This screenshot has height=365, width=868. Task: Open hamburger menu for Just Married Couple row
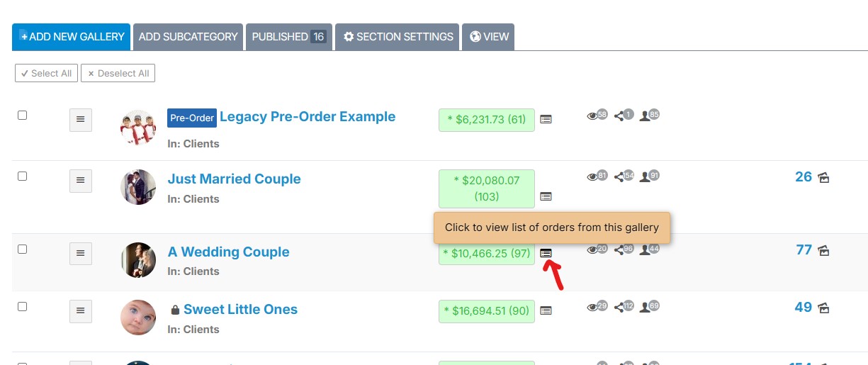[x=80, y=181]
